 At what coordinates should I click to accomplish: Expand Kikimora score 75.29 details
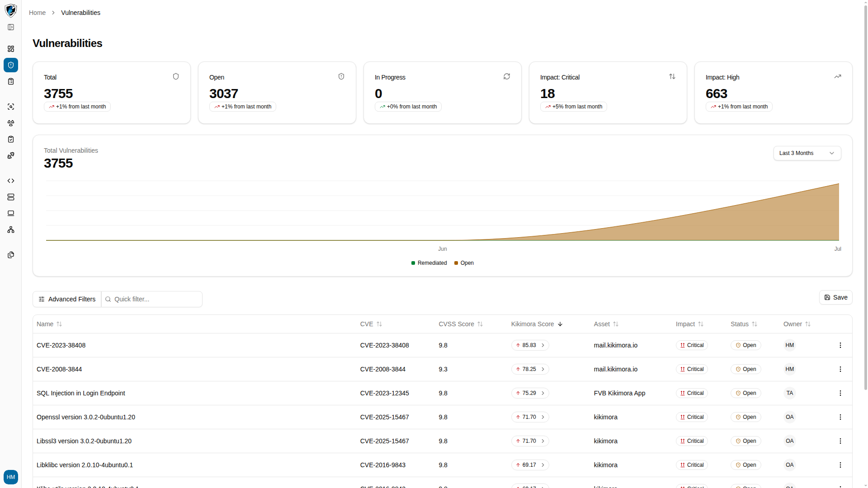pos(530,393)
